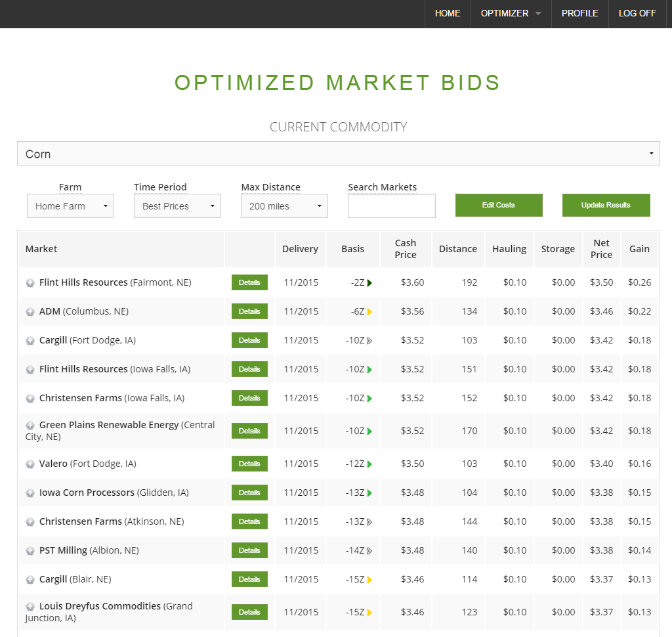
Task: Click the globe icon beside Valero Fort Dodge
Action: (x=30, y=464)
